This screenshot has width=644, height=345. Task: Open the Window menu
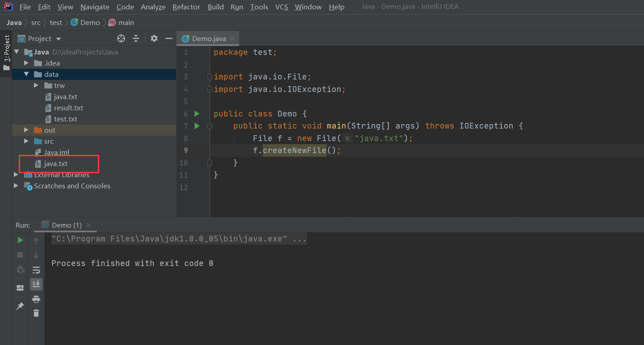308,7
